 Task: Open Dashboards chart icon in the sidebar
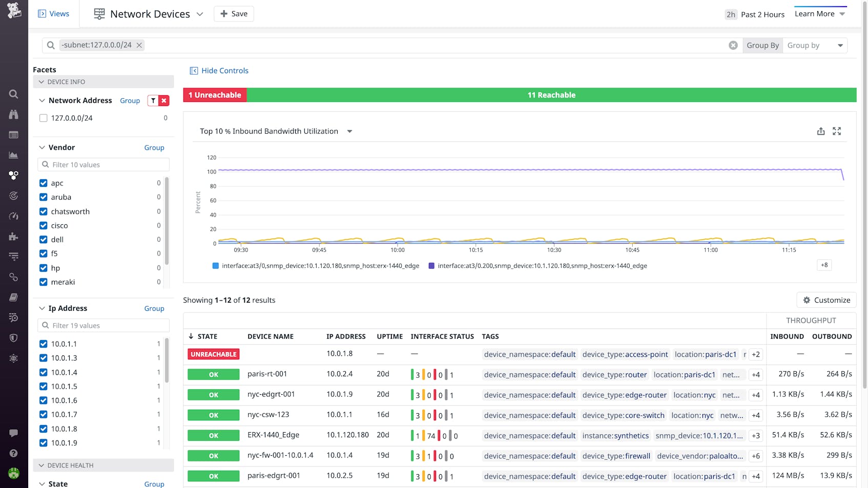click(13, 155)
